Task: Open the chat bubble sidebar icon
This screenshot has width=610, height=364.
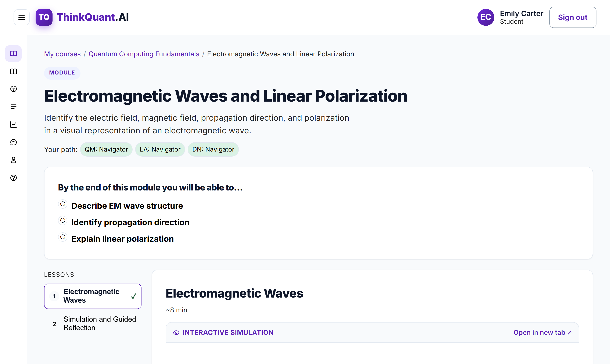Action: pyautogui.click(x=14, y=142)
